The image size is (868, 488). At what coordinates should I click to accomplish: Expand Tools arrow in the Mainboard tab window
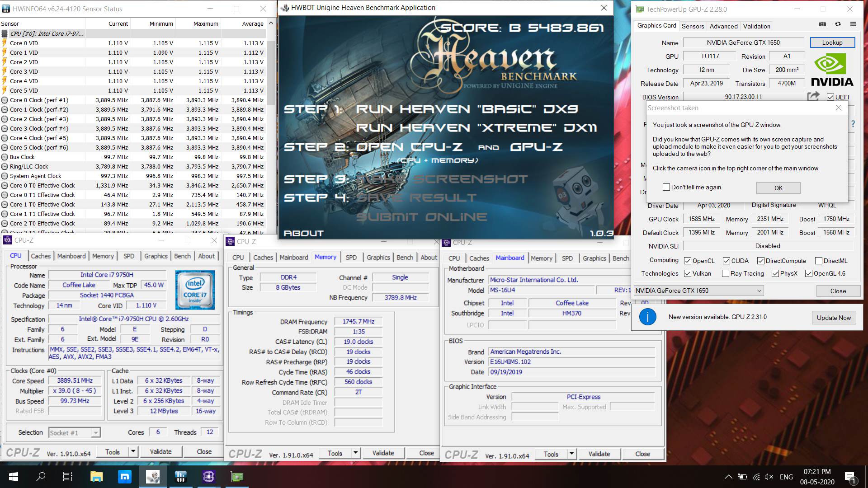(x=571, y=454)
